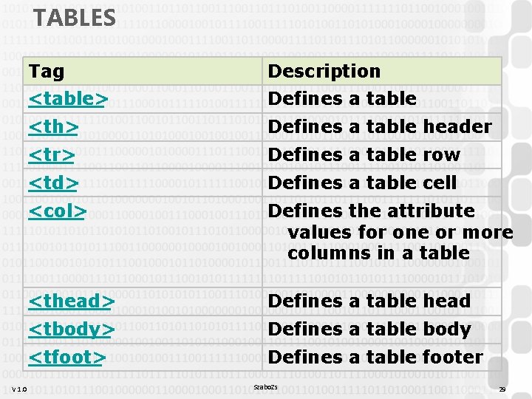Click 'Defines a table body' description
This screenshot has width=532, height=399.
pyautogui.click(x=369, y=330)
